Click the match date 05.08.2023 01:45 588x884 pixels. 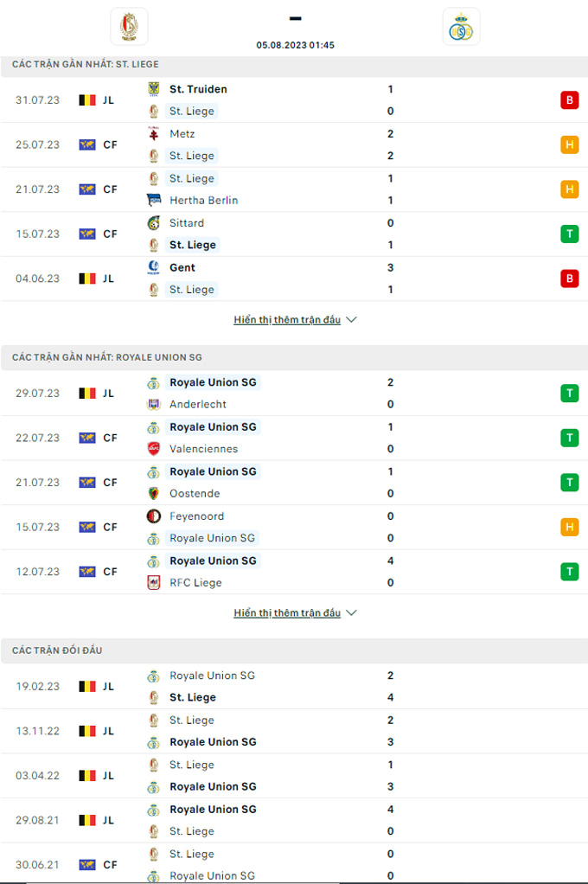click(294, 45)
